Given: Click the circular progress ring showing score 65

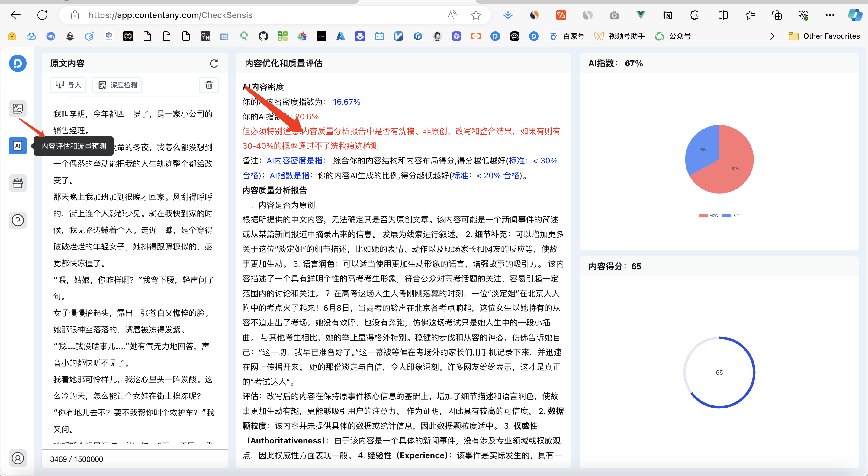Looking at the screenshot, I should (x=719, y=372).
